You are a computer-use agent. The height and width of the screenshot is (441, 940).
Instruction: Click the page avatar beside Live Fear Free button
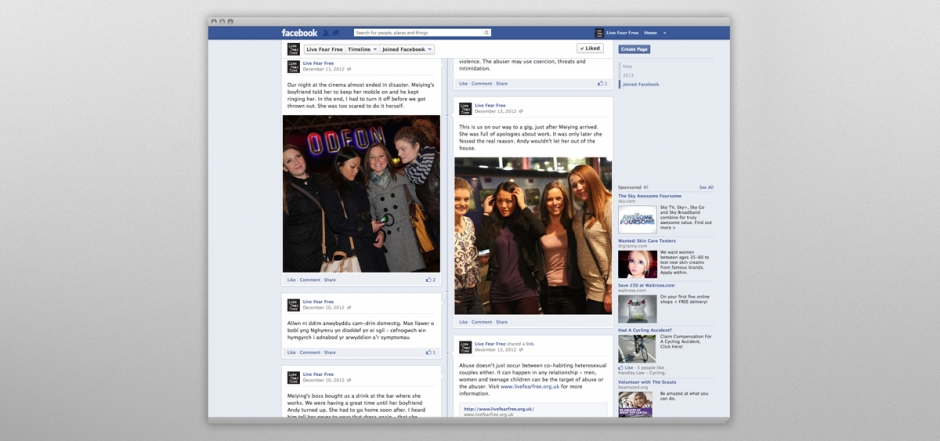coord(293,49)
